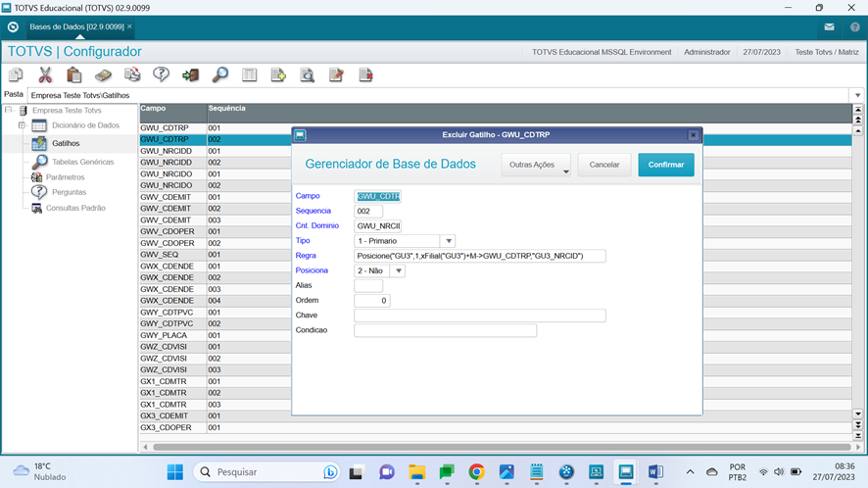Open Microsoft Word from the taskbar

tap(655, 472)
